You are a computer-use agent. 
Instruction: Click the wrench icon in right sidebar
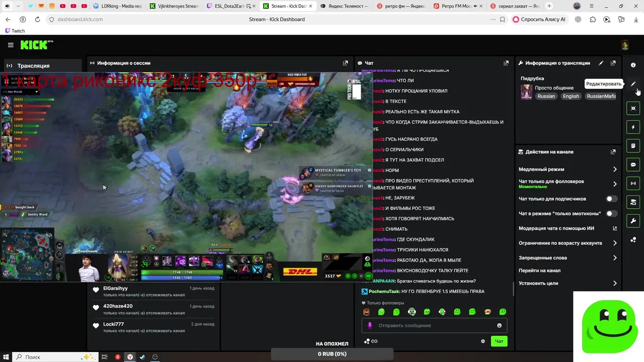pos(633,221)
